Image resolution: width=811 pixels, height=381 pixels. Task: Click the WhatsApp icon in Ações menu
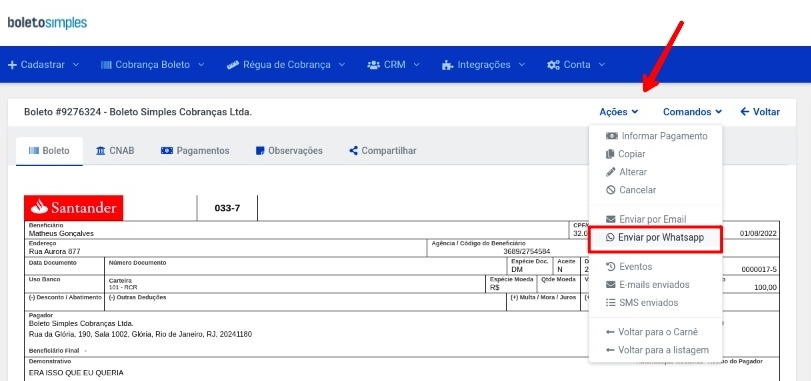click(611, 237)
